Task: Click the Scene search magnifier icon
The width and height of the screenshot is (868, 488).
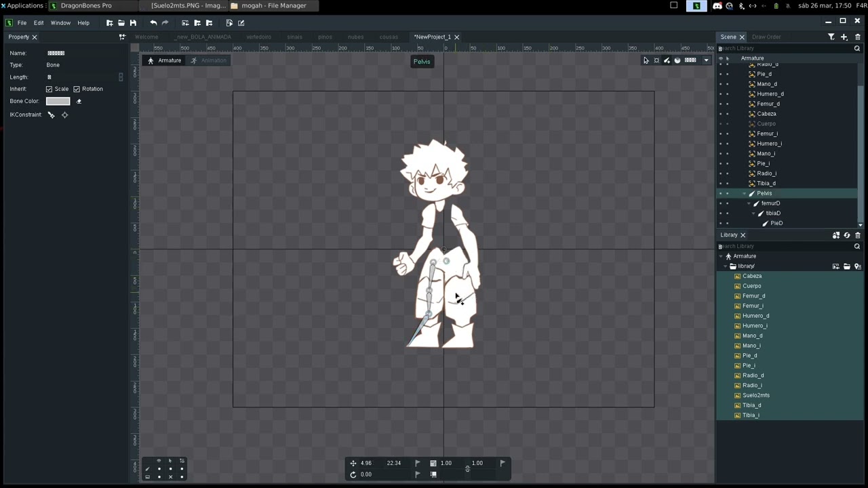Action: (x=857, y=49)
